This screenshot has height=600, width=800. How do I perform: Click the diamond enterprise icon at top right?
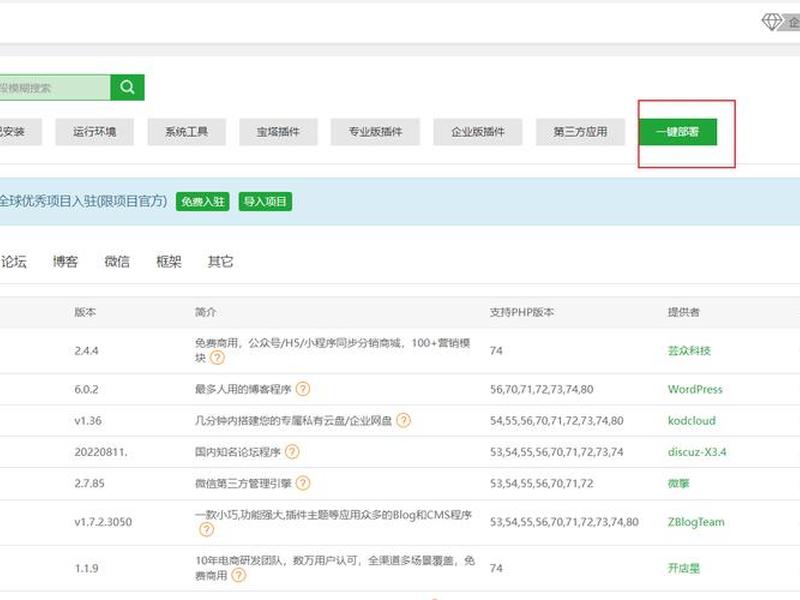[x=771, y=22]
